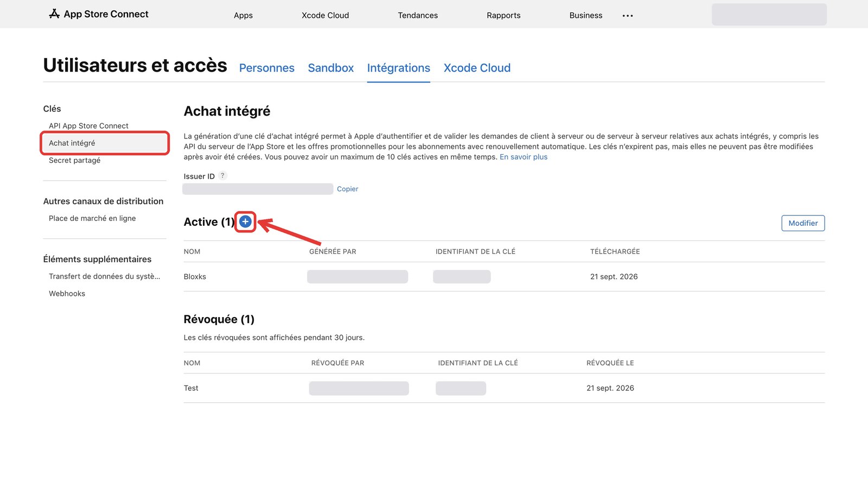868x494 pixels.
Task: Go to Xcode Cloud in top navigation
Action: coord(325,15)
